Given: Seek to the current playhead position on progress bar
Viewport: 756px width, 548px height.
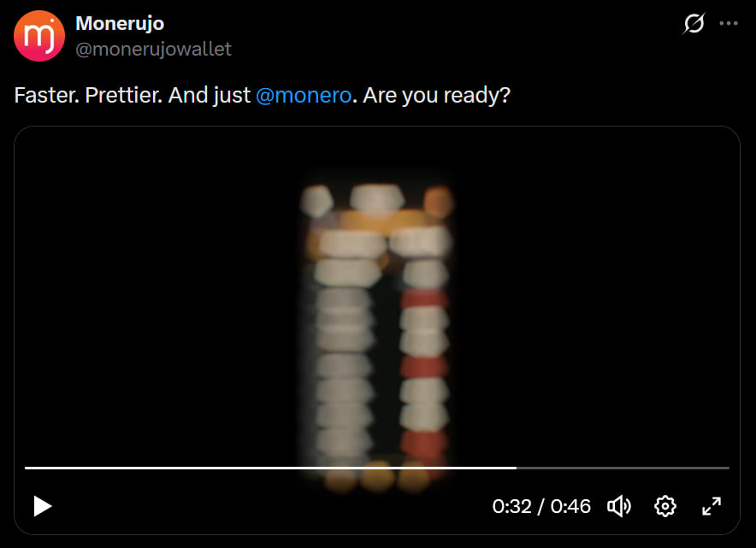Looking at the screenshot, I should tap(516, 468).
